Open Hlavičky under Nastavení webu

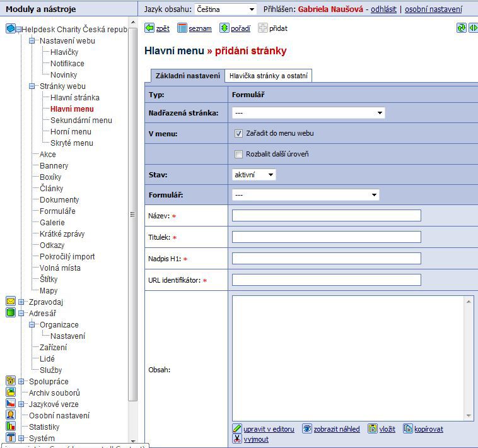tap(64, 52)
